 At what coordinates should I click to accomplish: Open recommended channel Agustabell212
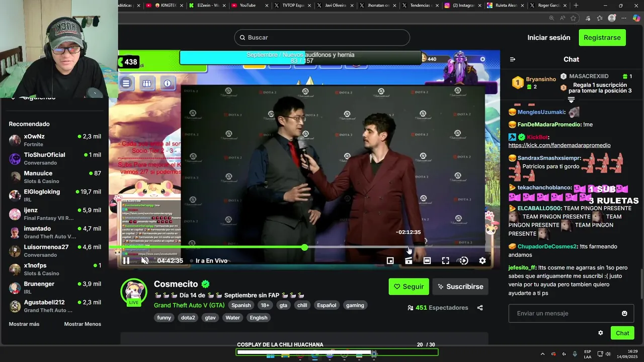pos(55,306)
